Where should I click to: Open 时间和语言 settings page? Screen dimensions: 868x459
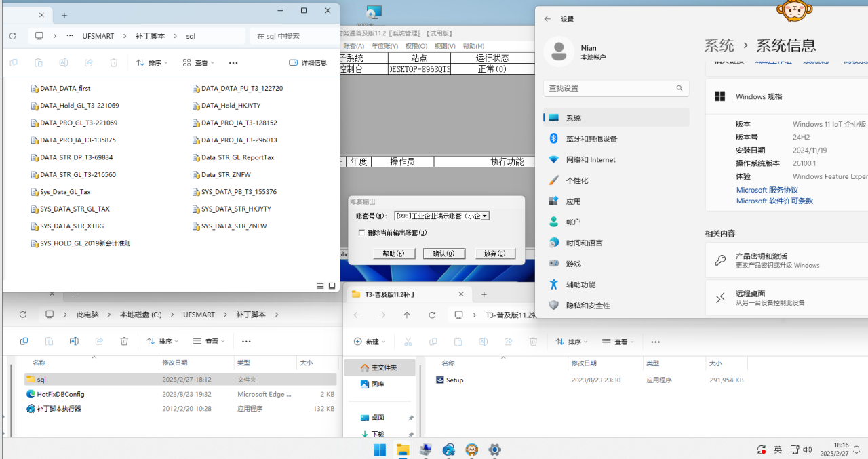(616, 243)
